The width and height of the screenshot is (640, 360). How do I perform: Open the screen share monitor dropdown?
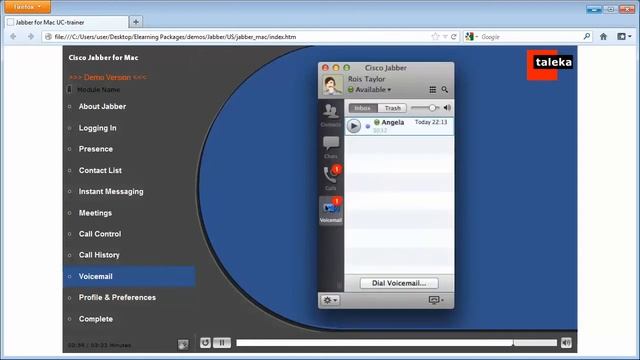tap(436, 300)
